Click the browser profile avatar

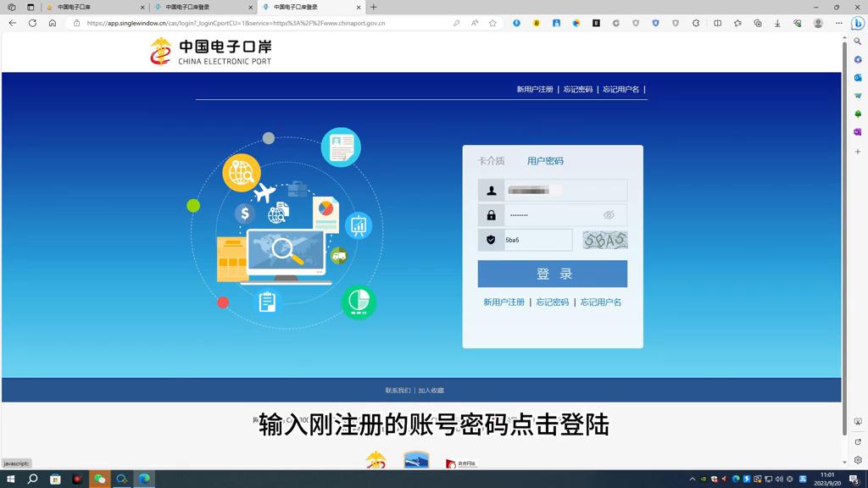point(818,23)
